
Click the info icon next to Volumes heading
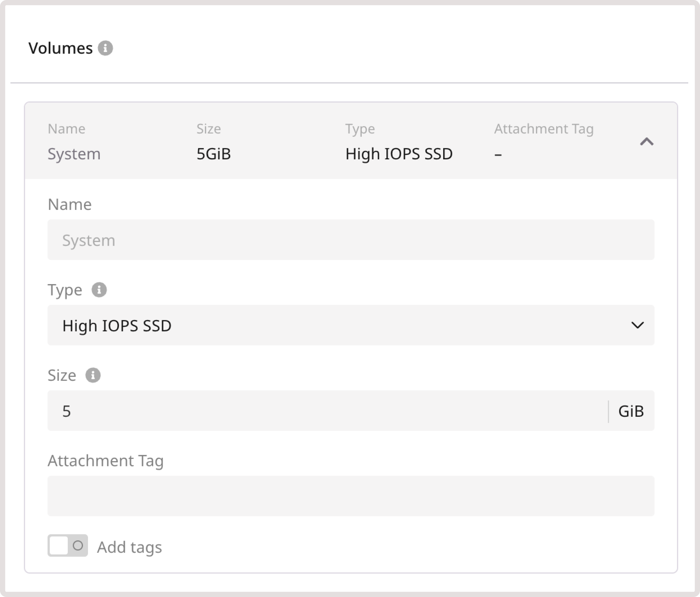106,48
